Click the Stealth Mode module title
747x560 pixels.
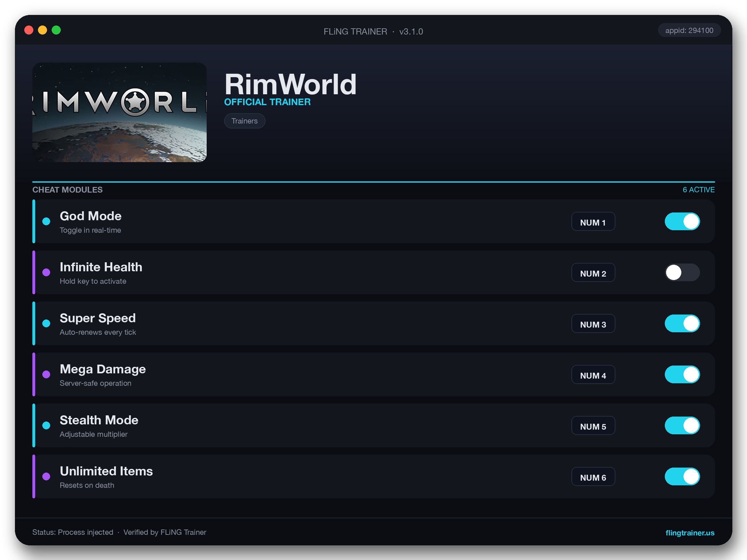[x=99, y=420]
